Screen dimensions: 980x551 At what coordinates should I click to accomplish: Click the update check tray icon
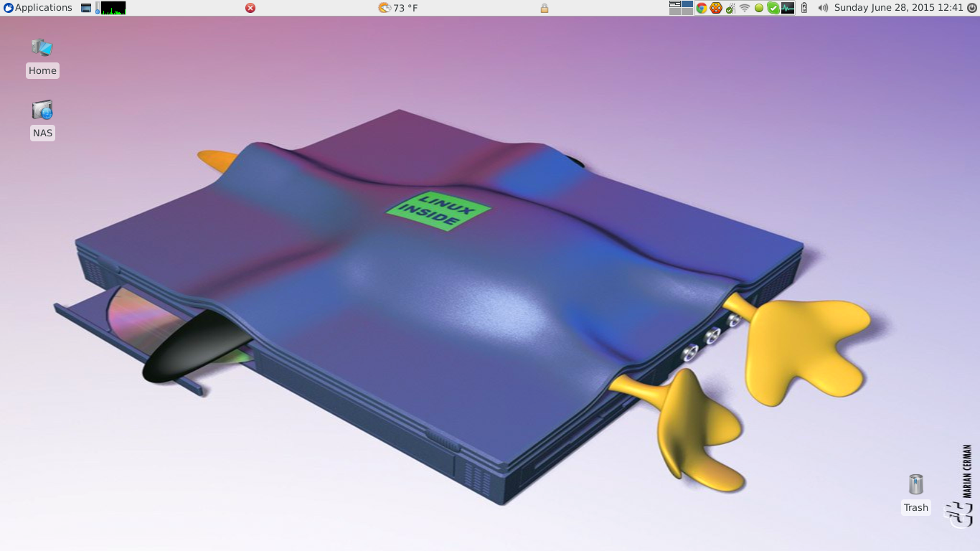click(730, 8)
